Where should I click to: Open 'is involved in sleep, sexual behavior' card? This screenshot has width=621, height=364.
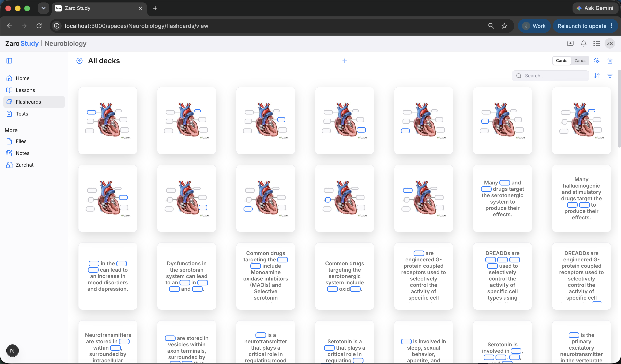coord(423,342)
